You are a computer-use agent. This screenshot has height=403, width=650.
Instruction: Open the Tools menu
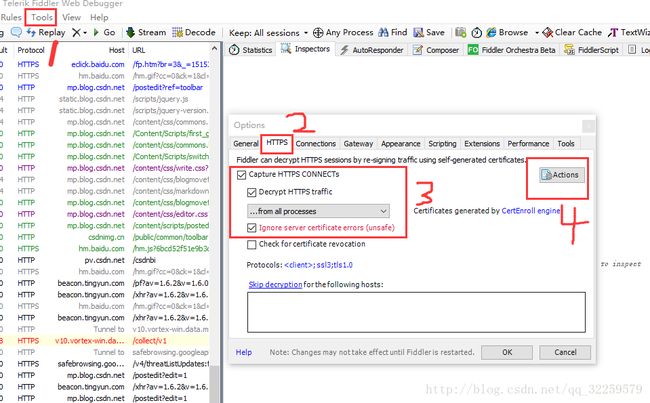(42, 17)
